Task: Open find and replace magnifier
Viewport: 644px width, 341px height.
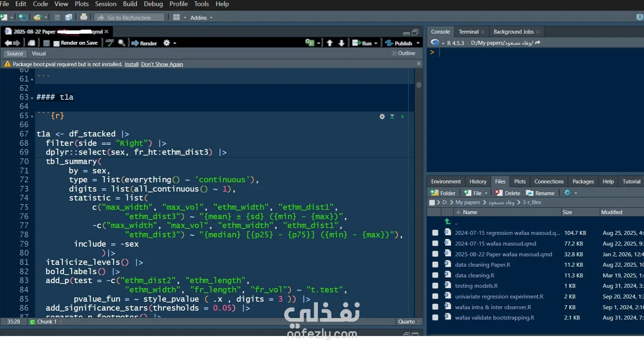Action: coord(122,43)
